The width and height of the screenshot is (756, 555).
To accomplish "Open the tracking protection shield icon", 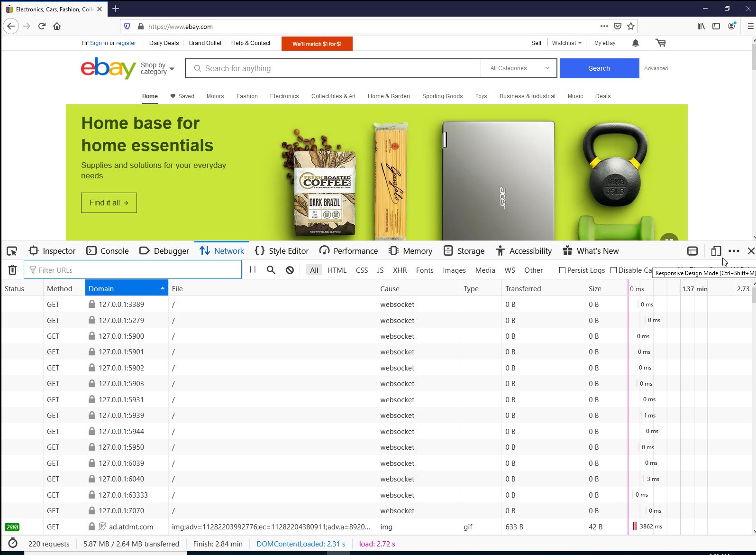I will click(x=127, y=26).
